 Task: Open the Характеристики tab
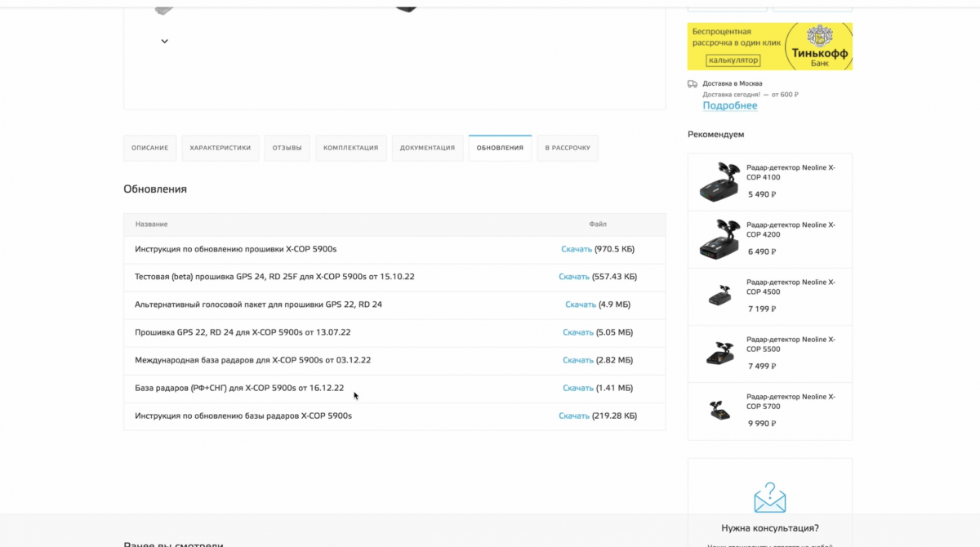point(220,148)
